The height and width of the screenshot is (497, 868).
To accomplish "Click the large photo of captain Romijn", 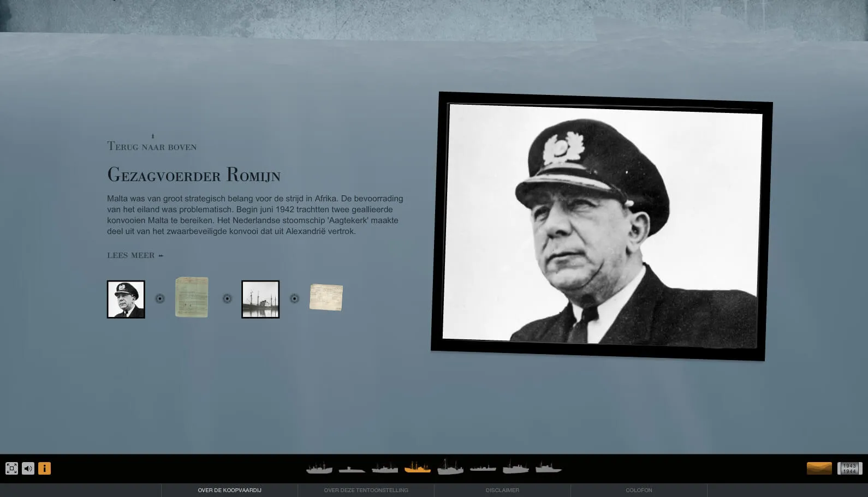I will pos(602,226).
